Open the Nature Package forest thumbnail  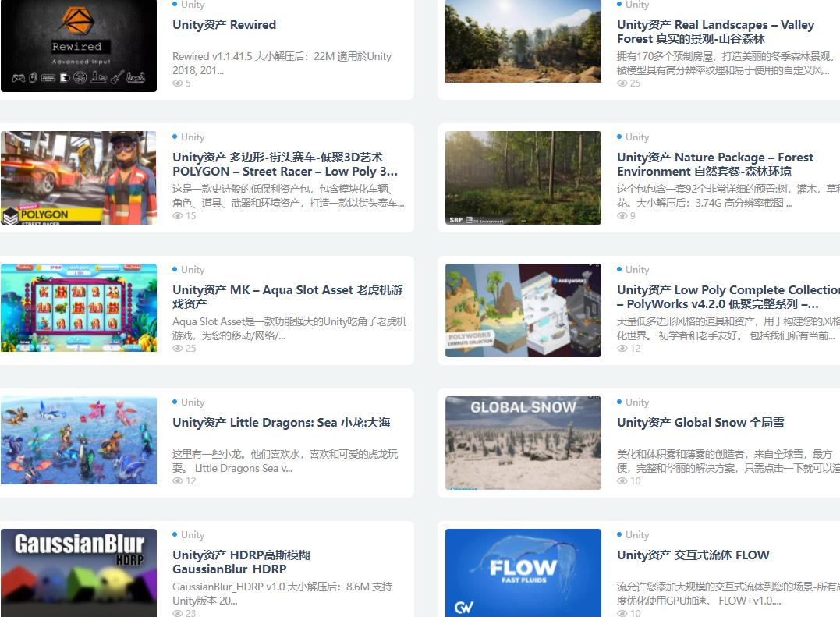point(523,178)
